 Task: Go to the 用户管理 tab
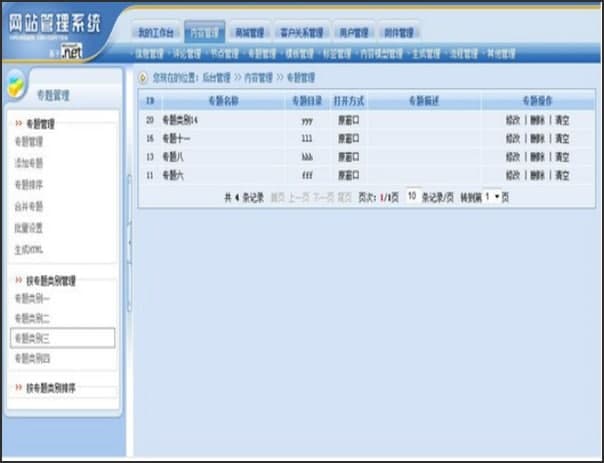point(354,32)
